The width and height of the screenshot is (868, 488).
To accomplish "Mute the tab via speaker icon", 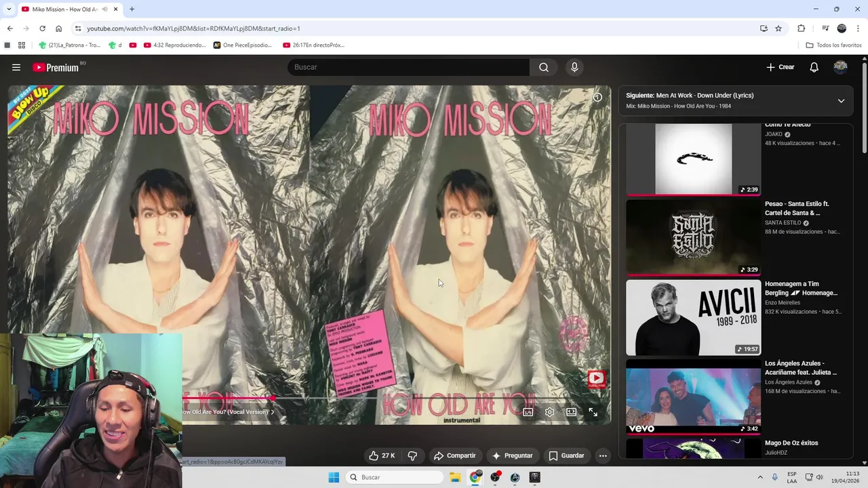I will click(x=104, y=9).
